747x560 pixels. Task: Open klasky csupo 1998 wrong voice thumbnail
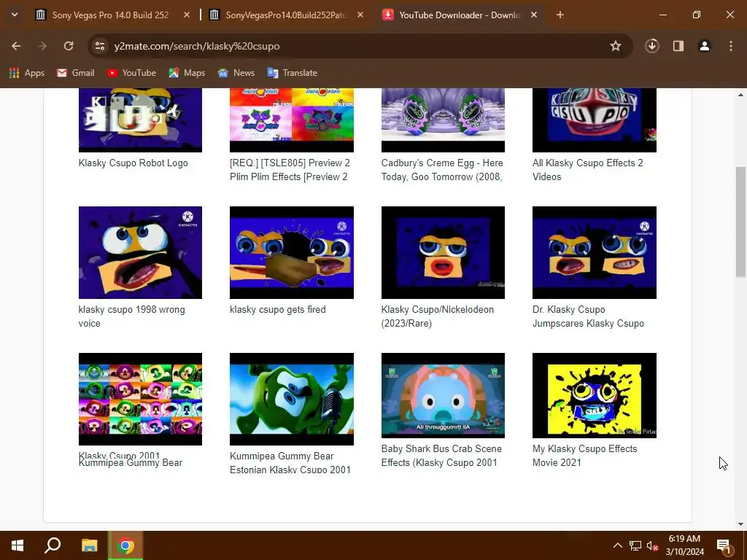(x=140, y=252)
